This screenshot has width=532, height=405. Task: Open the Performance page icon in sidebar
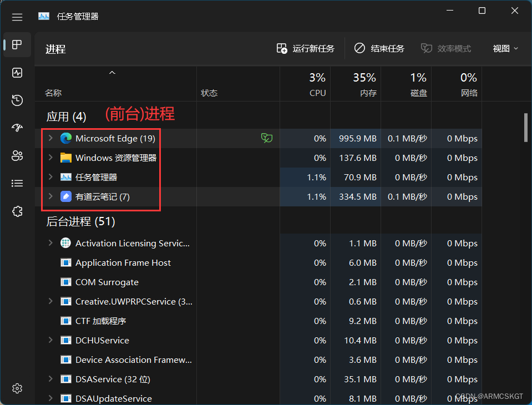click(x=17, y=73)
